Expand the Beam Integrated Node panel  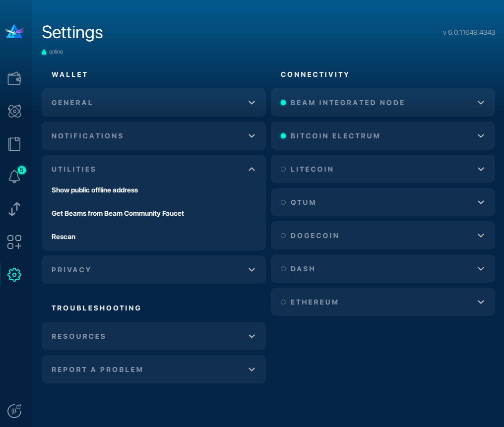[382, 103]
